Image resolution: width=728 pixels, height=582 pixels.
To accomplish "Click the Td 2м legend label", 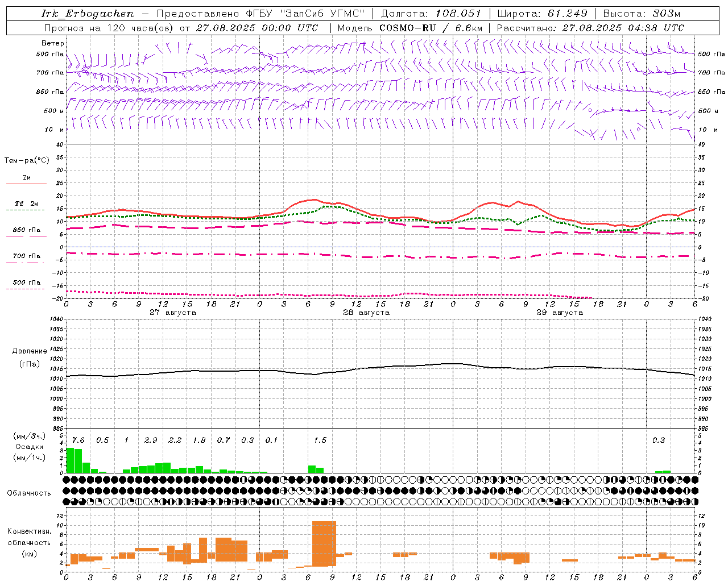I will coord(27,203).
